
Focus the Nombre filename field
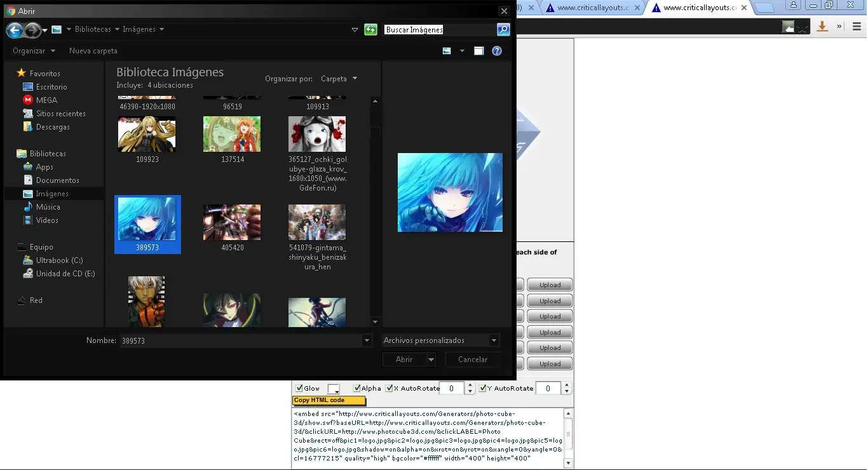click(241, 341)
